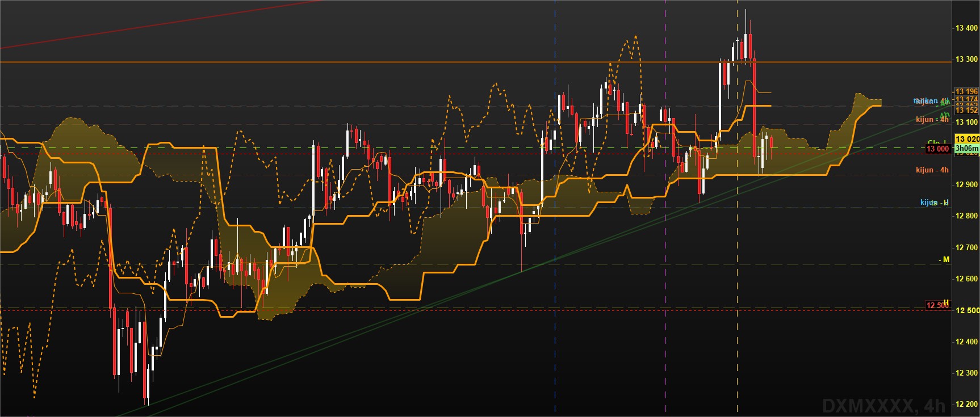Select the upper orange kijun - 4h label
Screen dimensions: 980x417
coord(932,120)
